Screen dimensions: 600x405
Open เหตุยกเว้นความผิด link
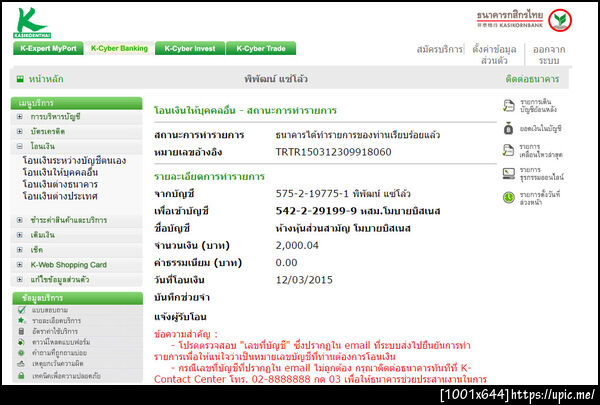click(57, 364)
